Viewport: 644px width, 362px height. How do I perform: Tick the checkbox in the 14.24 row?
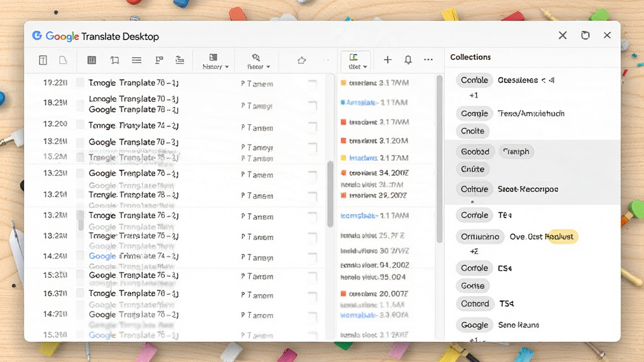tap(80, 256)
